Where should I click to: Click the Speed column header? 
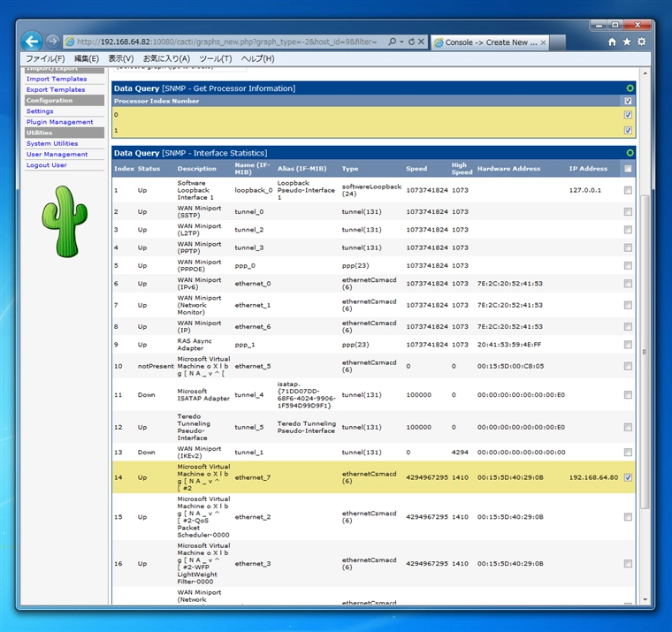click(x=416, y=169)
